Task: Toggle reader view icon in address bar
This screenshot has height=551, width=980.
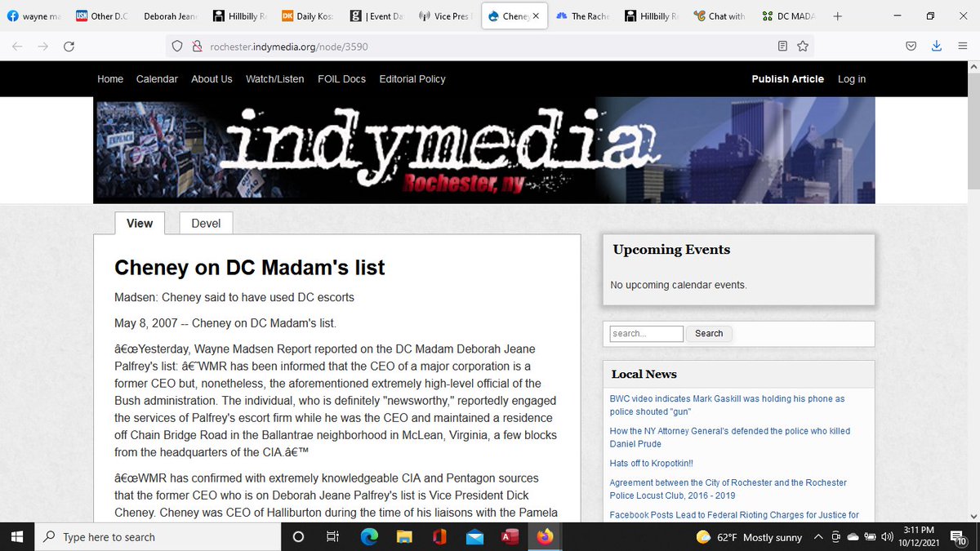Action: 783,47
